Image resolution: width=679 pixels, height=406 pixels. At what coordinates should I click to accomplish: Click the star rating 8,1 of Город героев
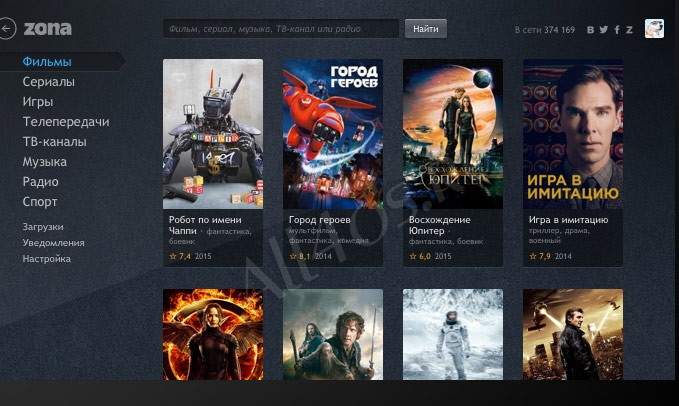(x=300, y=256)
